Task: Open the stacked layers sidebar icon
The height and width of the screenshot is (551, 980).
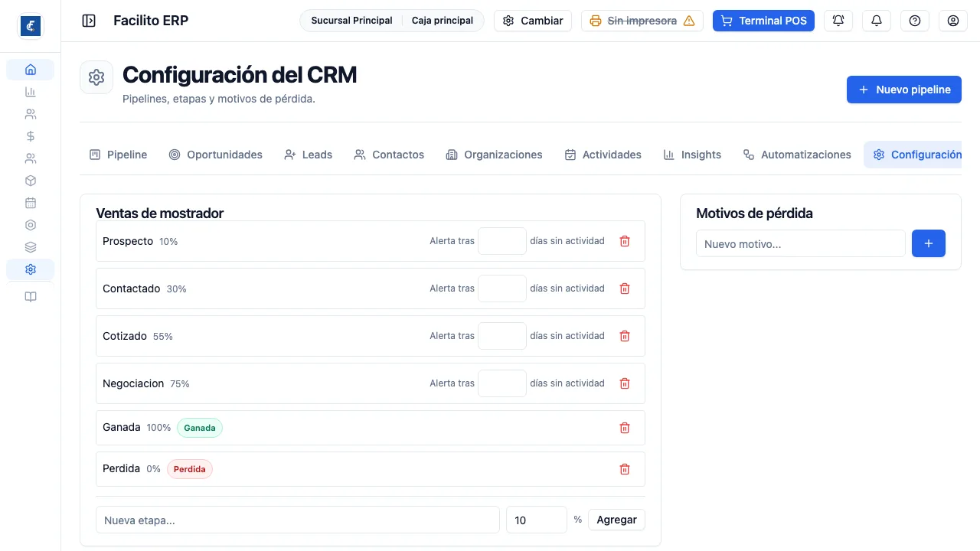Action: pyautogui.click(x=31, y=247)
